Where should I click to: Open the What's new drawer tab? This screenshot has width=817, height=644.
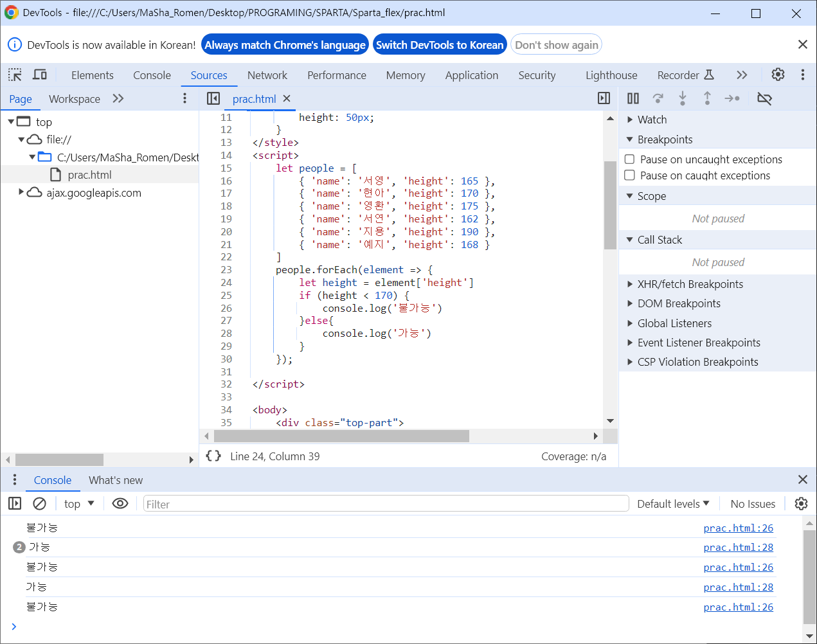click(x=116, y=480)
